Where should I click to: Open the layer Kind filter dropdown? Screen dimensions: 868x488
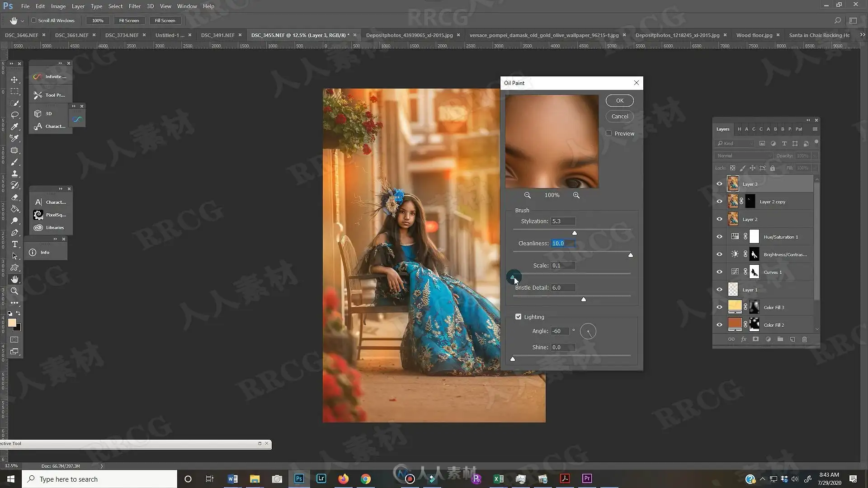(x=735, y=143)
